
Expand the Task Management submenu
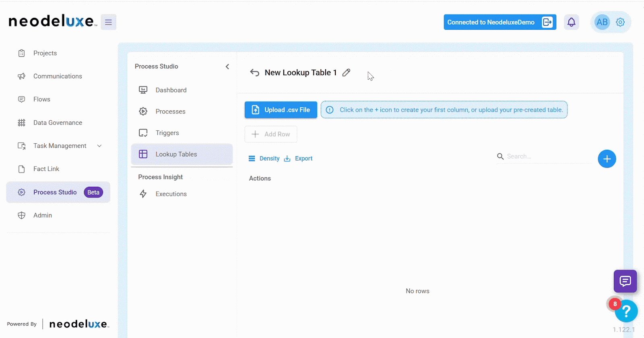pyautogui.click(x=99, y=146)
